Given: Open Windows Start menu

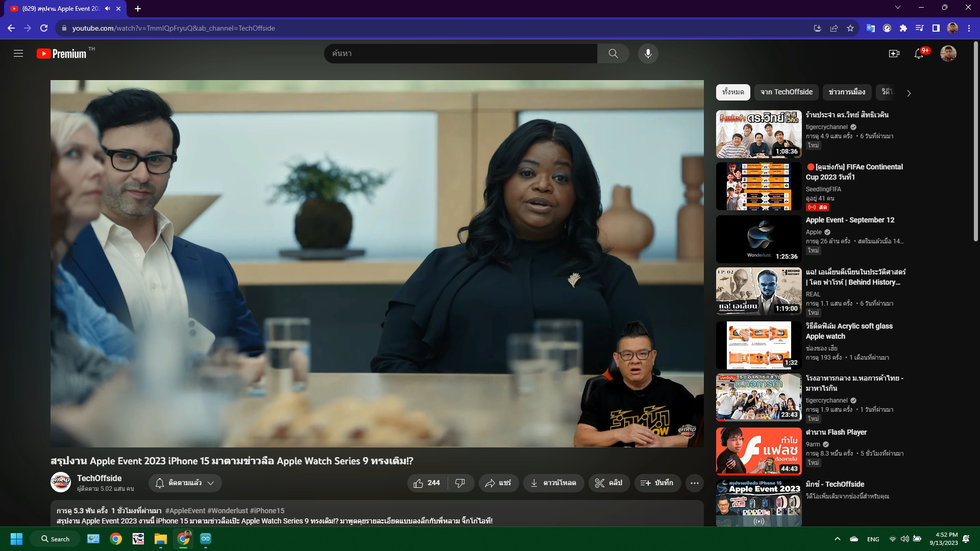Looking at the screenshot, I should pos(16,539).
